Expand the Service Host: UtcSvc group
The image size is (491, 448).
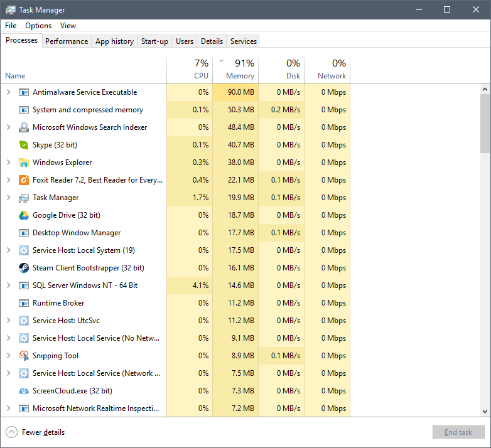[9, 321]
